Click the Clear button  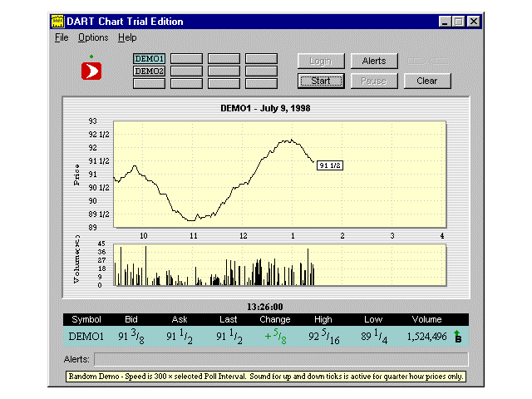[x=427, y=81]
